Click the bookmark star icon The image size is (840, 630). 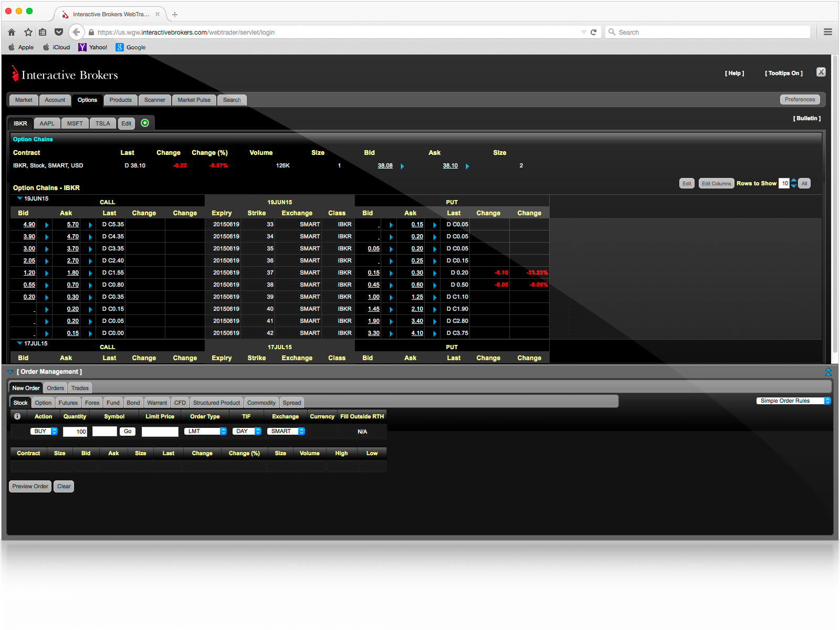pos(28,32)
